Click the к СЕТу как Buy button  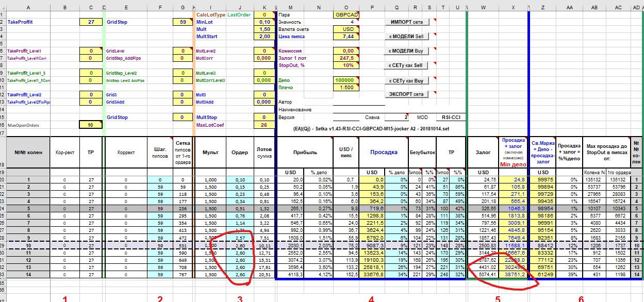point(406,80)
